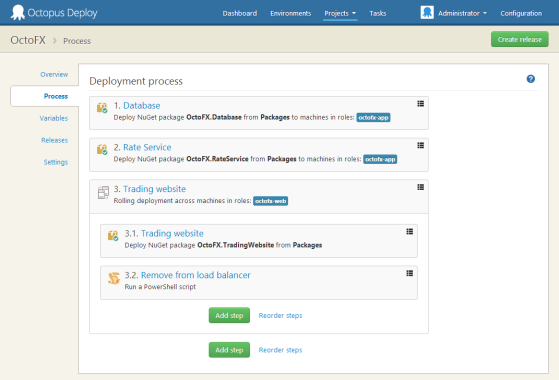Image resolution: width=559 pixels, height=380 pixels.
Task: Open the step menu icon for Rate Service
Action: coord(421,145)
